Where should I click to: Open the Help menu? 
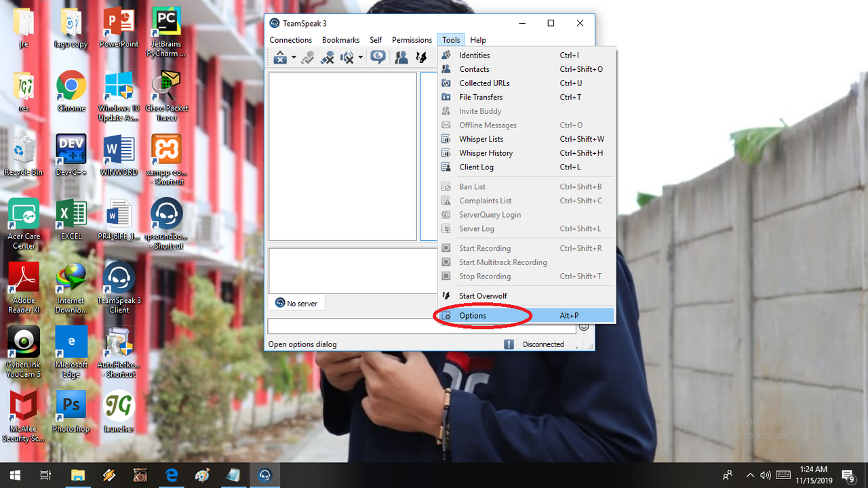pos(478,40)
